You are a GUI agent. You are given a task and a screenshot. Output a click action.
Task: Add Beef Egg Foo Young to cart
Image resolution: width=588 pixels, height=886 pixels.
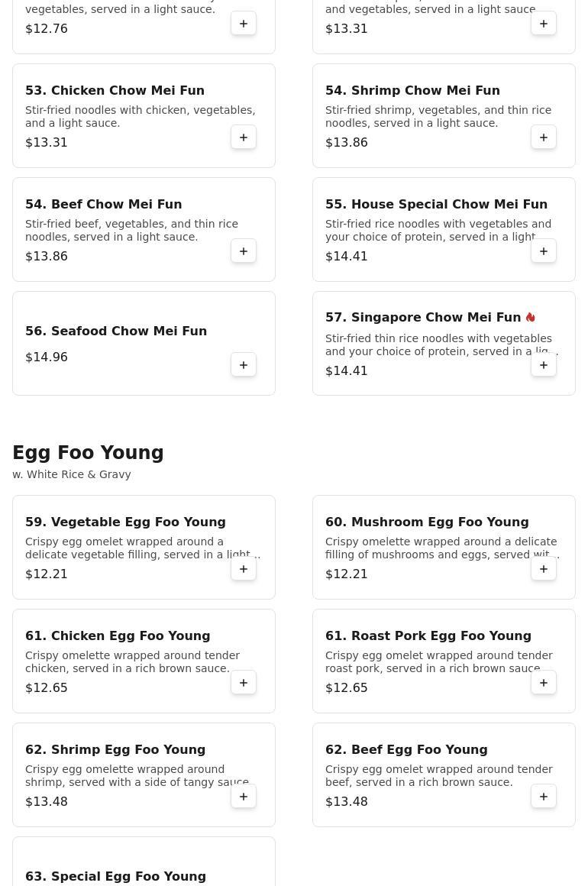tap(544, 797)
